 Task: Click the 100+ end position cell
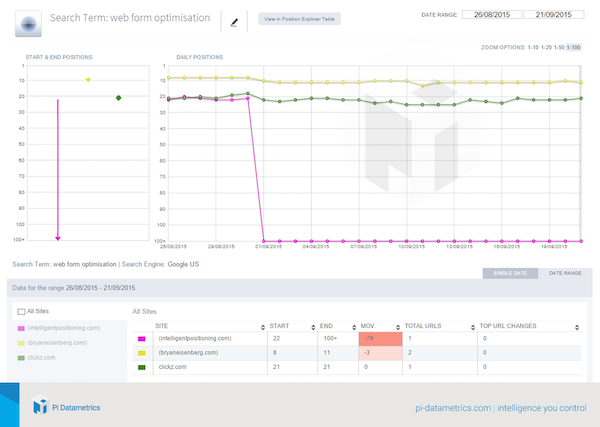tap(330, 338)
